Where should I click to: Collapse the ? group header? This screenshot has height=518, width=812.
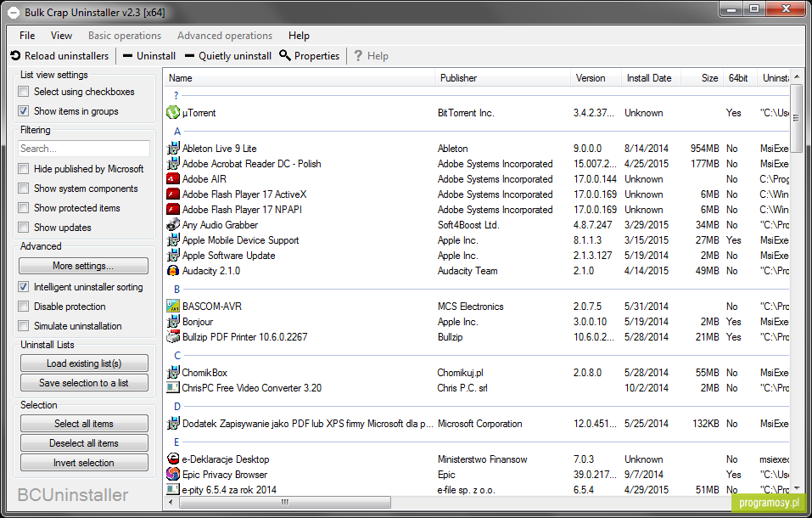point(176,95)
